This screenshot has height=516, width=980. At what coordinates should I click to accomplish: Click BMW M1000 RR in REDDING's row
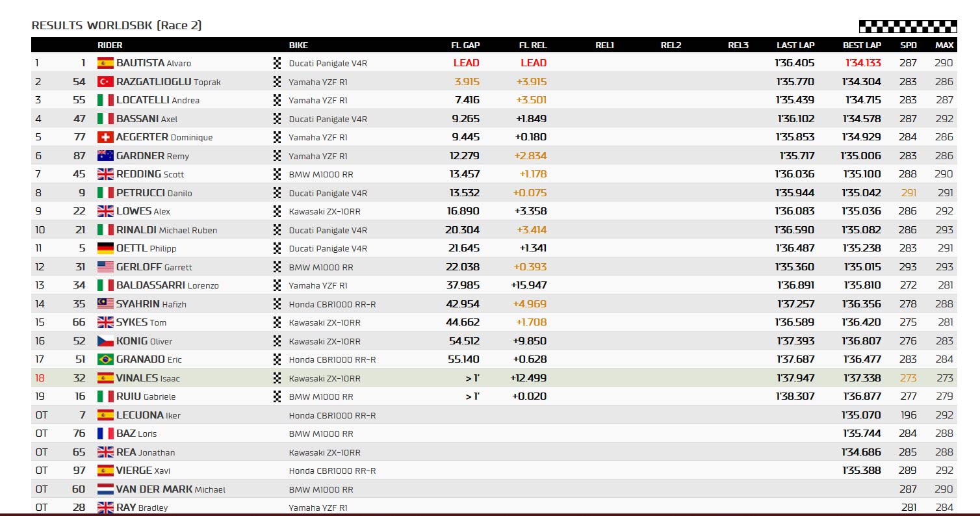point(321,174)
